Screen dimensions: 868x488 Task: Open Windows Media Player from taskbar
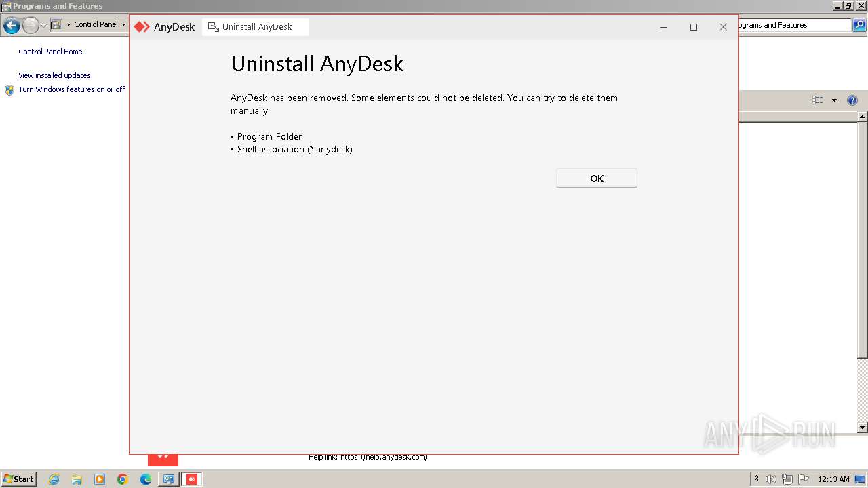100,479
